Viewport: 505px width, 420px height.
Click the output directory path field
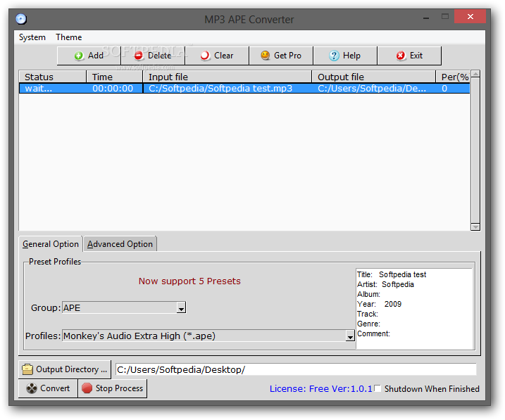tap(296, 369)
